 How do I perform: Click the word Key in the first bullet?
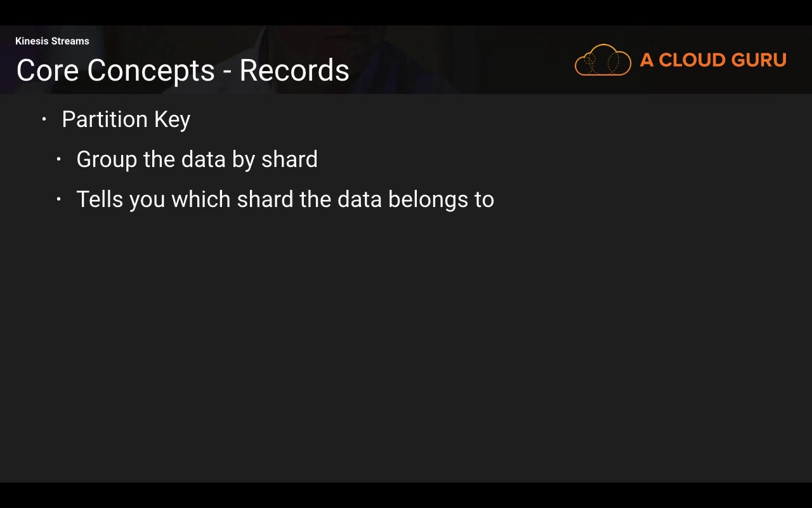[x=172, y=120]
